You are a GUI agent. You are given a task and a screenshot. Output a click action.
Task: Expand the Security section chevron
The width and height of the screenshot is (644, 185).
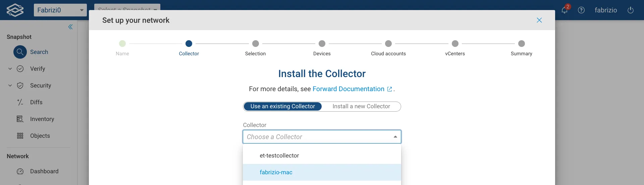(x=10, y=85)
